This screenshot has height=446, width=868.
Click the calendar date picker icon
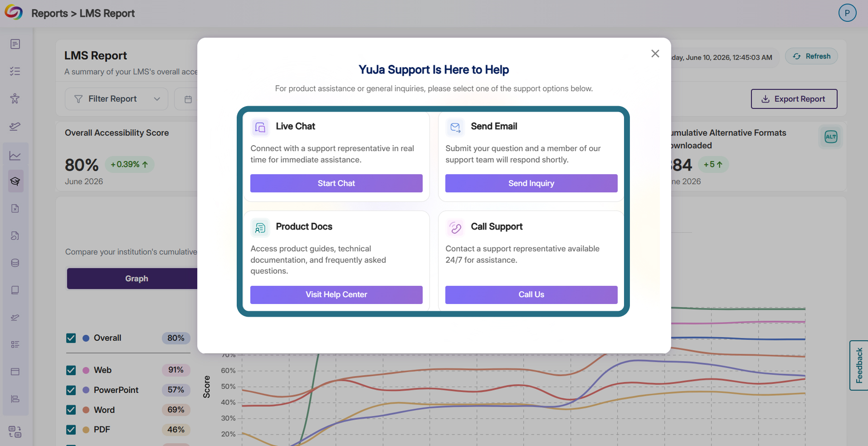point(188,99)
